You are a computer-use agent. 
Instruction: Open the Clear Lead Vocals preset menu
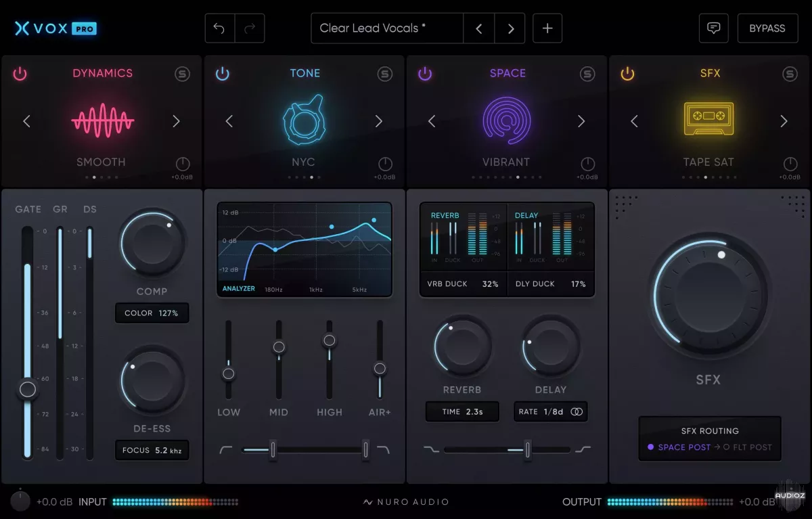tap(387, 28)
